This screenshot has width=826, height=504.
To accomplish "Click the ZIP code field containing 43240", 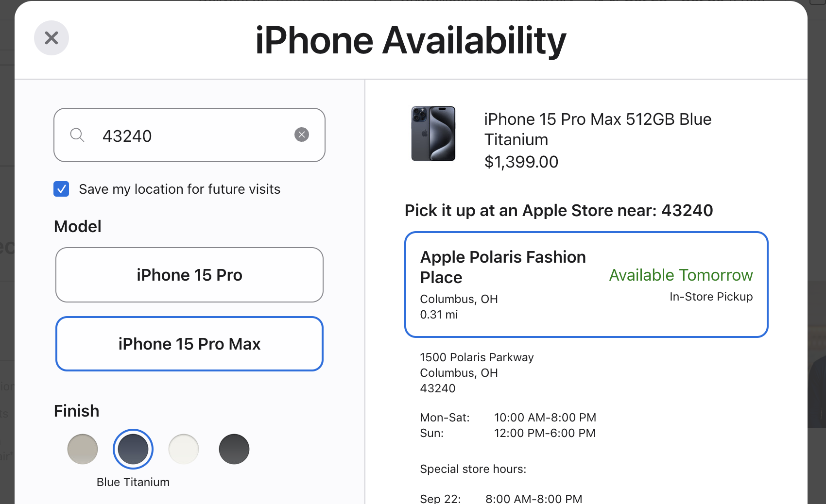I will (x=189, y=135).
